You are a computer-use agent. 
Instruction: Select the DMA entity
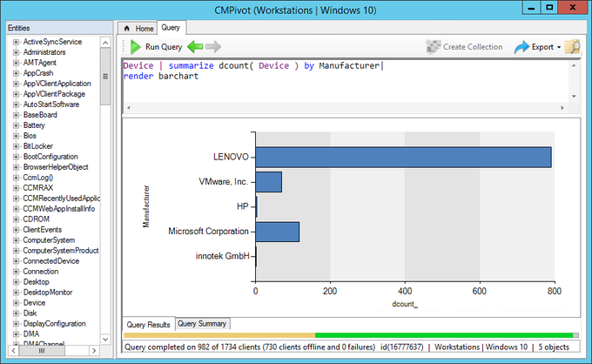point(31,334)
